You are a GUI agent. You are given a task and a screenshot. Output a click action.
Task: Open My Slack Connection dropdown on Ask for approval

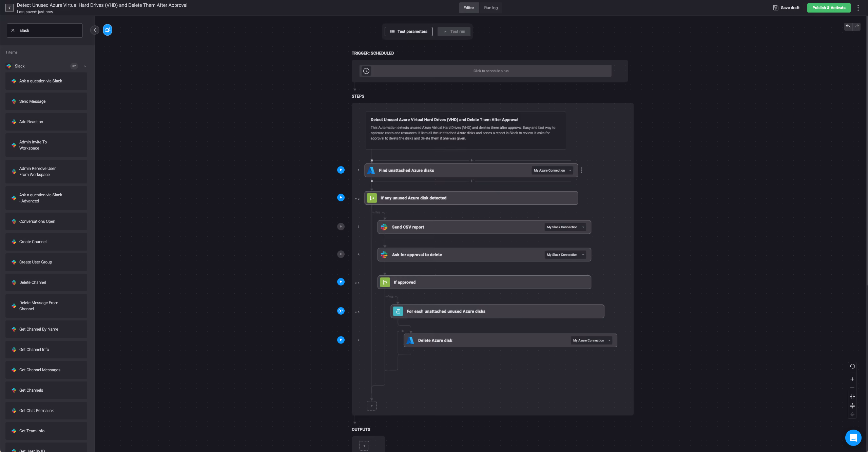[x=565, y=255]
